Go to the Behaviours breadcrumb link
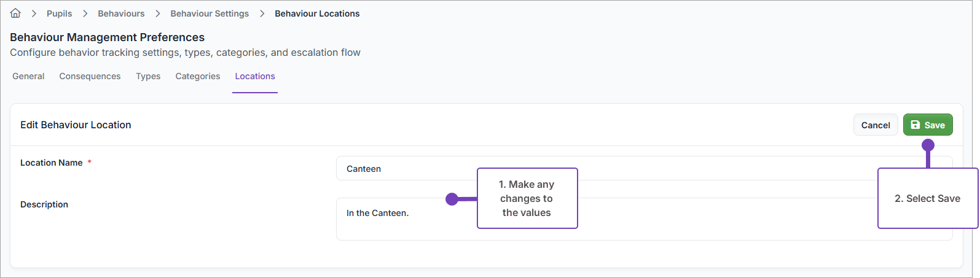The image size is (980, 278). 121,14
